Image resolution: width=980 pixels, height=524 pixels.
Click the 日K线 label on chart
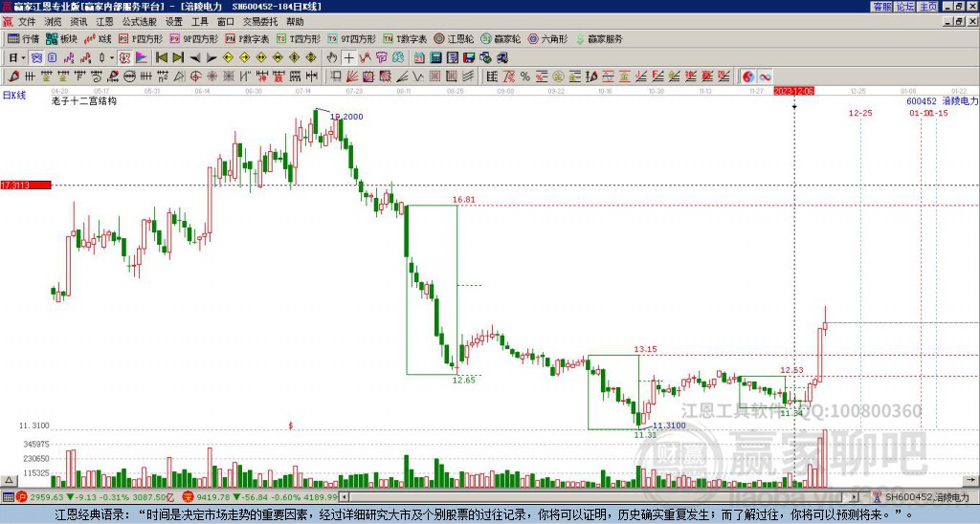[x=14, y=96]
